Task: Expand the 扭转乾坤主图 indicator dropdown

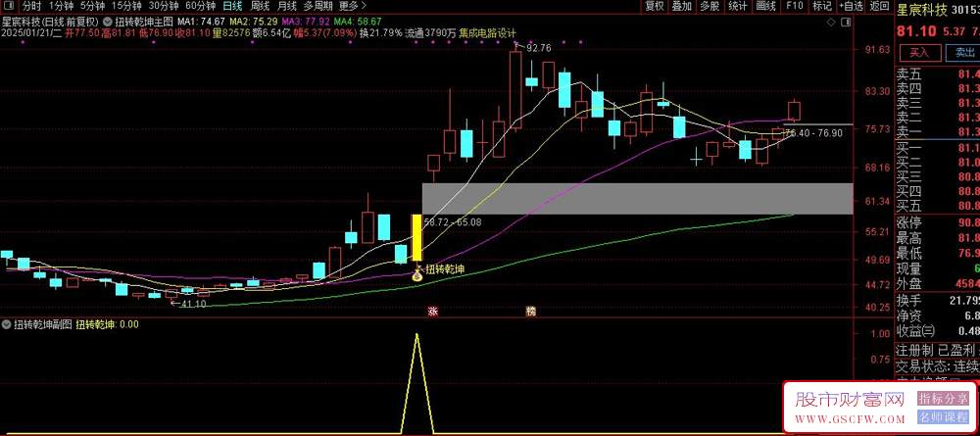Action: point(110,20)
